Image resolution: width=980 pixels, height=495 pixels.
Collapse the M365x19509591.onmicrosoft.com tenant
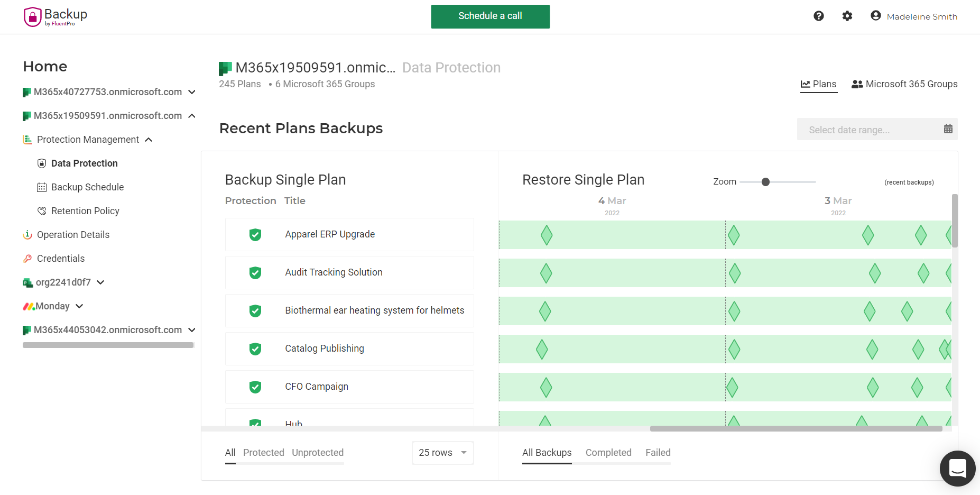pyautogui.click(x=191, y=115)
